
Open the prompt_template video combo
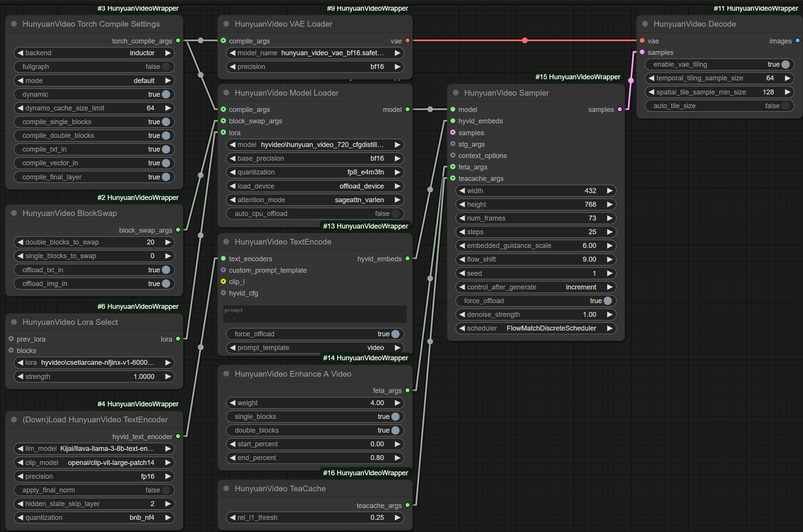click(x=315, y=347)
